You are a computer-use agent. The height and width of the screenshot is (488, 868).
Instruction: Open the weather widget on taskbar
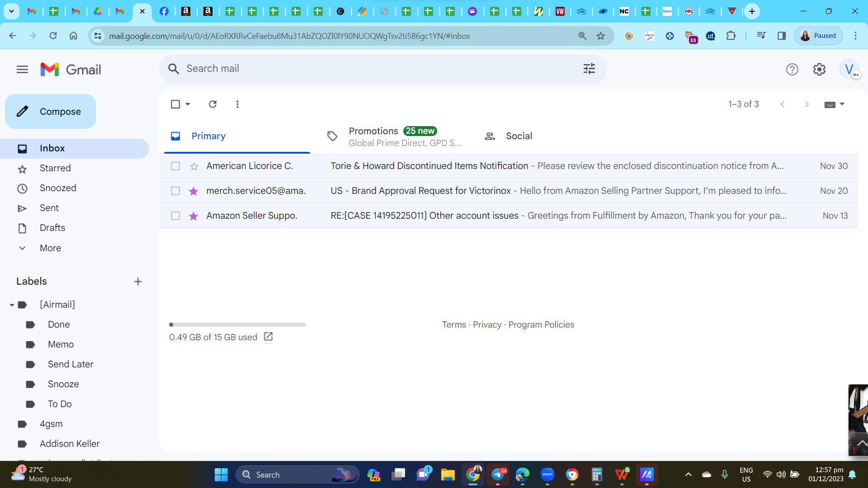click(42, 474)
